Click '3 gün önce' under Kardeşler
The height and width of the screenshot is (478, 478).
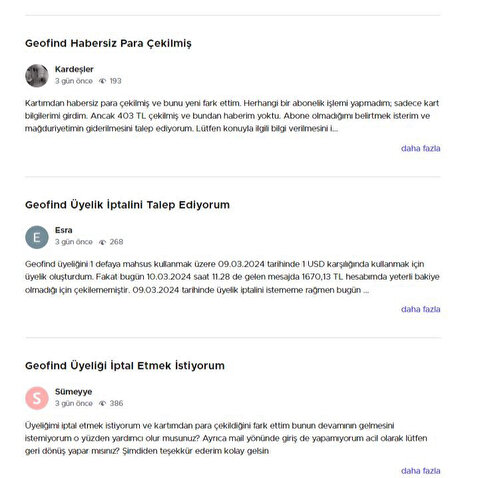[74, 81]
